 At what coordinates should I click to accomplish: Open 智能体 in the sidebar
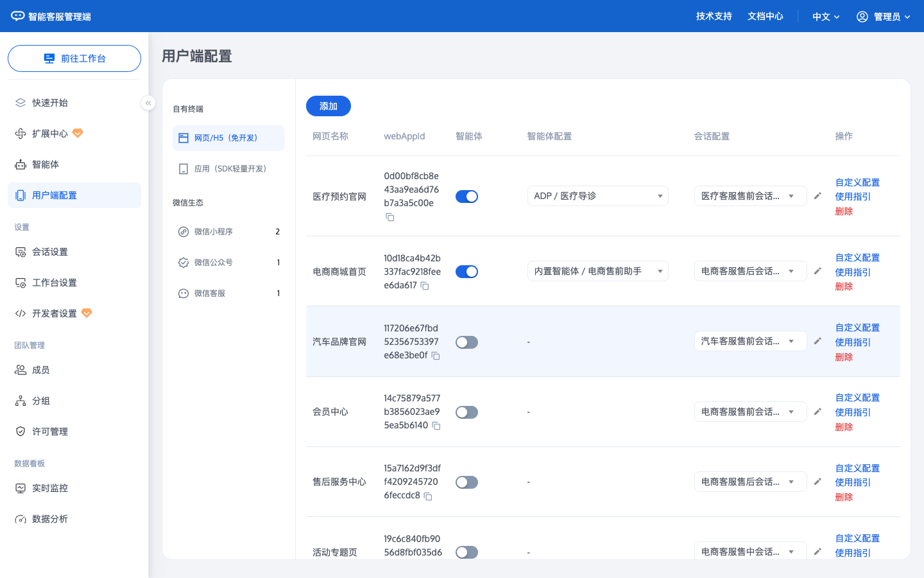pyautogui.click(x=74, y=164)
